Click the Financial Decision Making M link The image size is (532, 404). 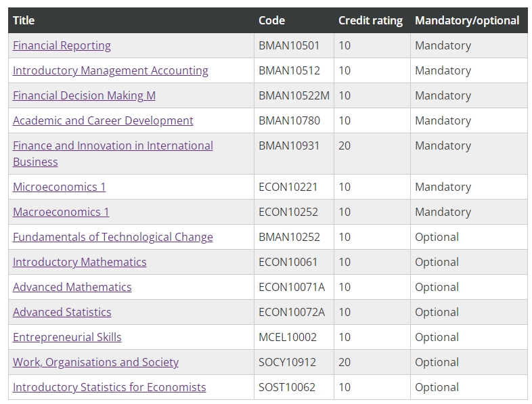[x=84, y=95]
